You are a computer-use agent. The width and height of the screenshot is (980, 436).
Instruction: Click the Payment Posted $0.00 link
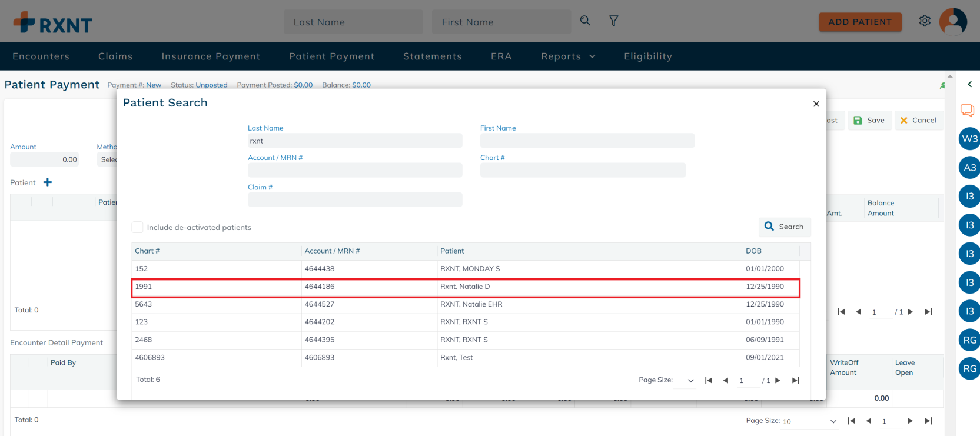click(x=303, y=85)
